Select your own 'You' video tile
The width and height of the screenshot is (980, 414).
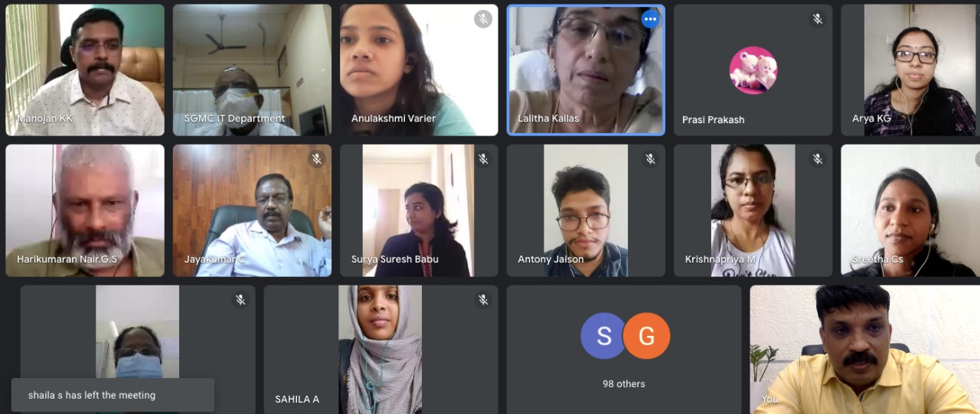(865, 350)
